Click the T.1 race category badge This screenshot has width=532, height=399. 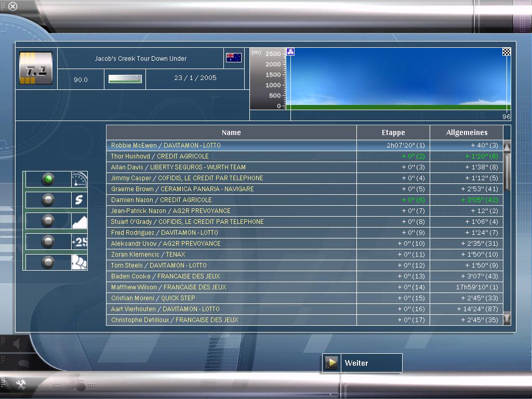(x=36, y=68)
